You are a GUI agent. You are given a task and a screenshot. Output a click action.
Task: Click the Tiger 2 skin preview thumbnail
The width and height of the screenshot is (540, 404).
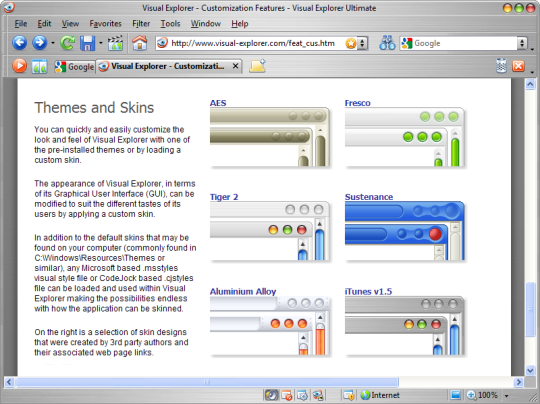coord(270,231)
